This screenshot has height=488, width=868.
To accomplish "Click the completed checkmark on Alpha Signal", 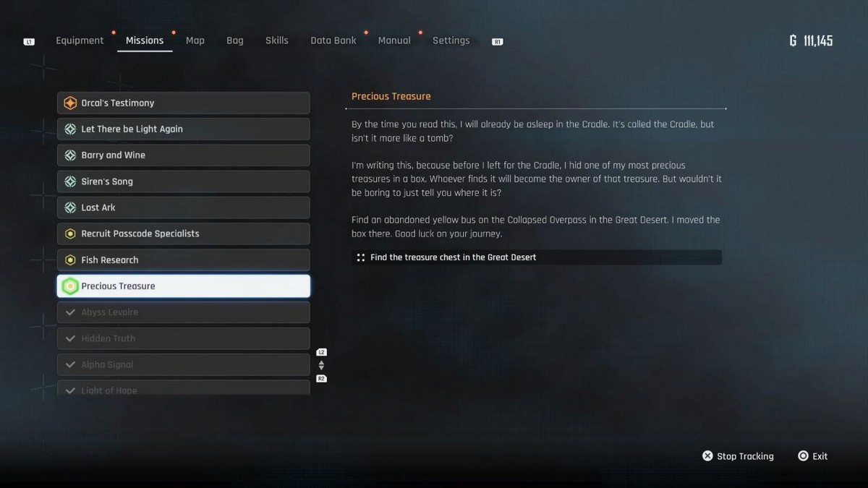I will (70, 365).
